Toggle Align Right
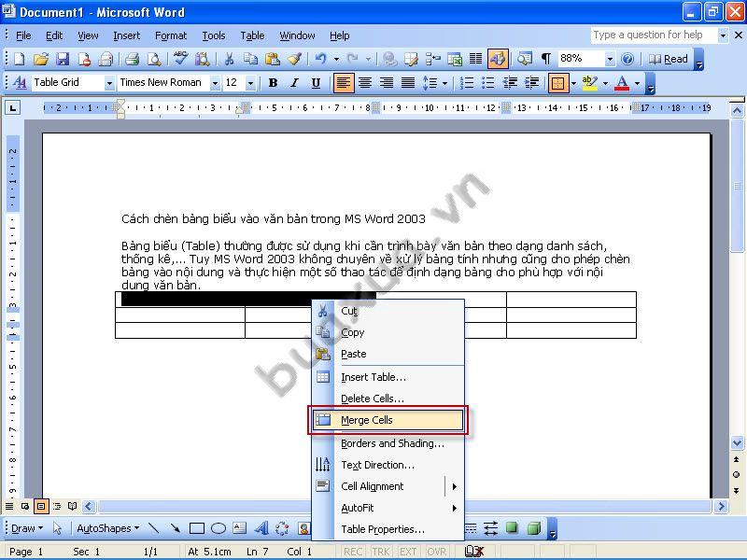This screenshot has width=747, height=560. point(387,83)
